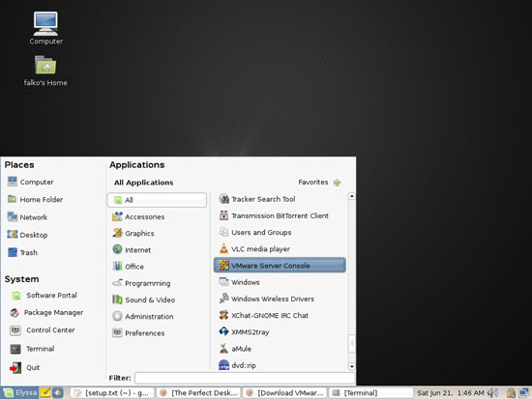Open the Windows application entry
532x399 pixels.
(x=280, y=282)
